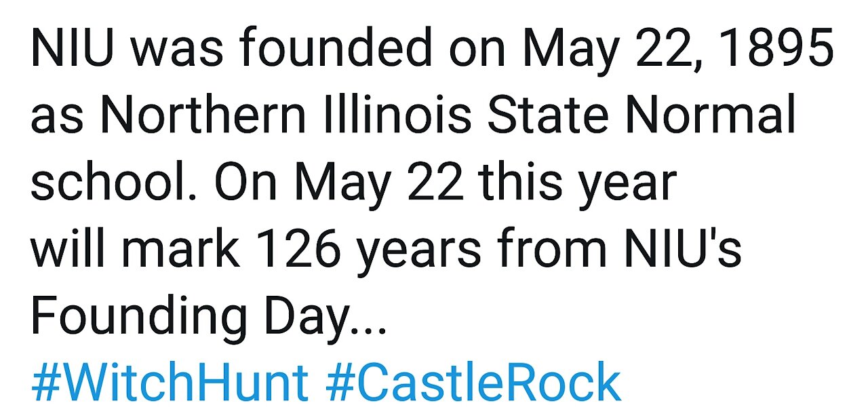Click the word "Normal" in second line

tap(710, 117)
